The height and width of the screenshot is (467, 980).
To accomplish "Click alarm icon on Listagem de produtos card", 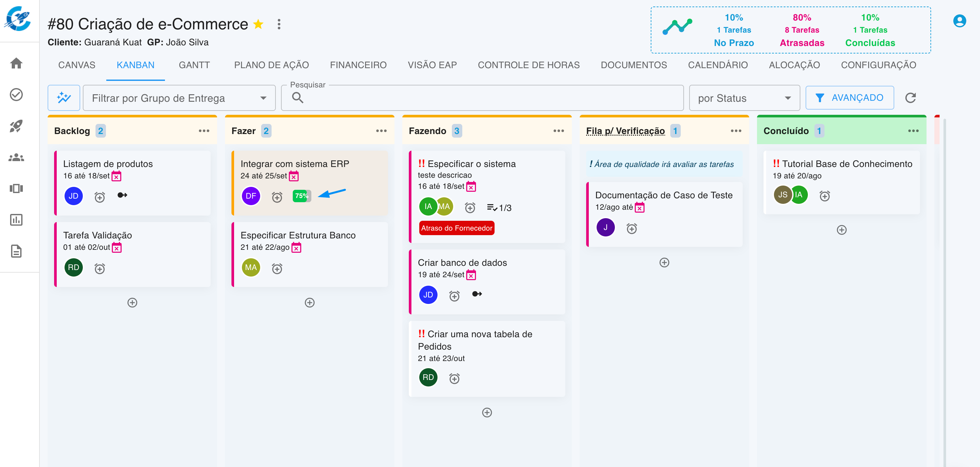I will click(100, 197).
